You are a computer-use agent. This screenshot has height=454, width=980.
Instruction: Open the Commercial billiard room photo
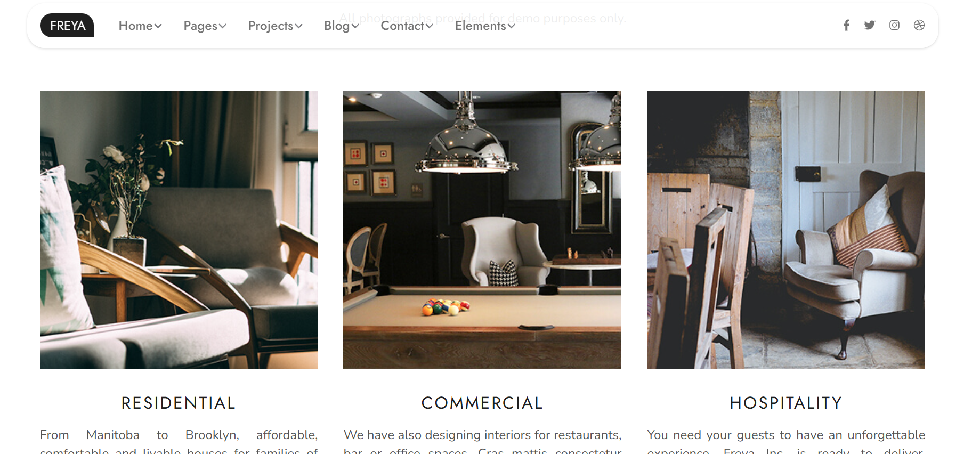tap(482, 230)
